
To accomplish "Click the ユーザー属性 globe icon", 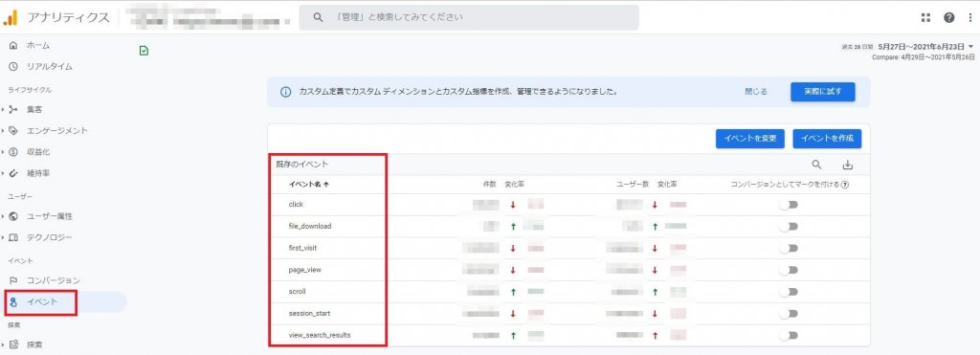I will pos(13,216).
